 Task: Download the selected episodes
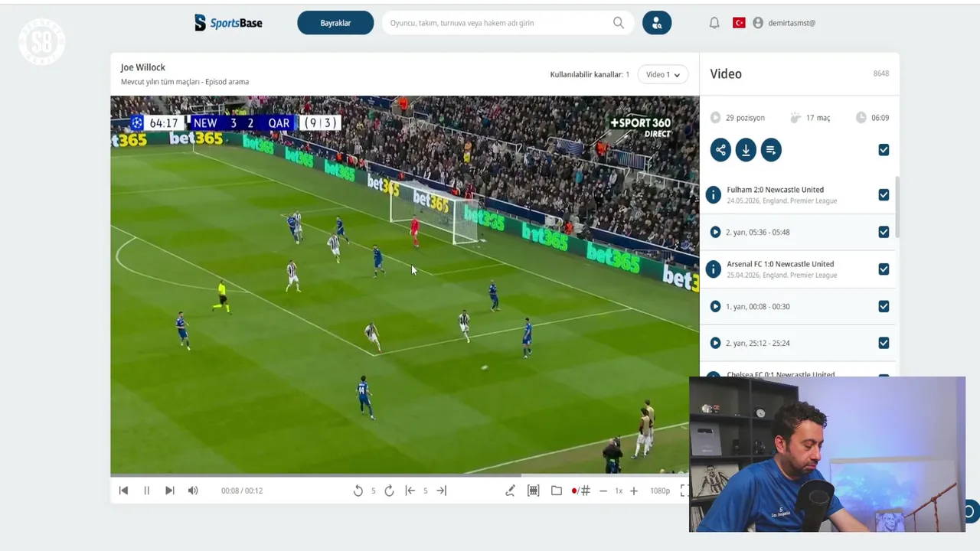[x=746, y=150]
